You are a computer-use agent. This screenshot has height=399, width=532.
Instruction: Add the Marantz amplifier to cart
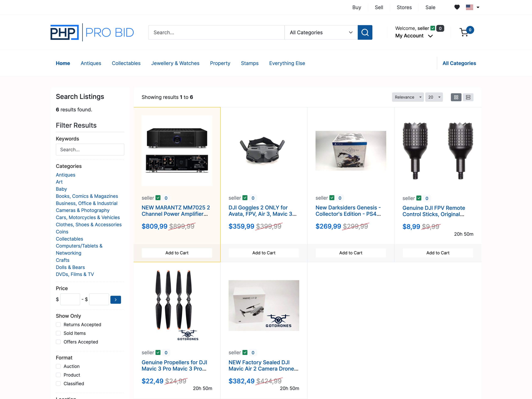pos(177,253)
